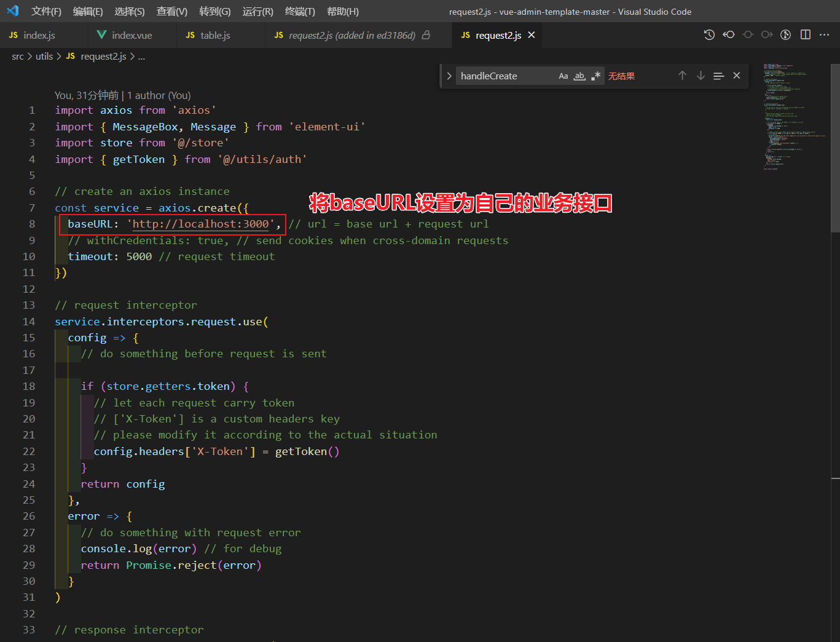
Task: Click the Vue icon on the index.vue tab
Action: tap(101, 35)
